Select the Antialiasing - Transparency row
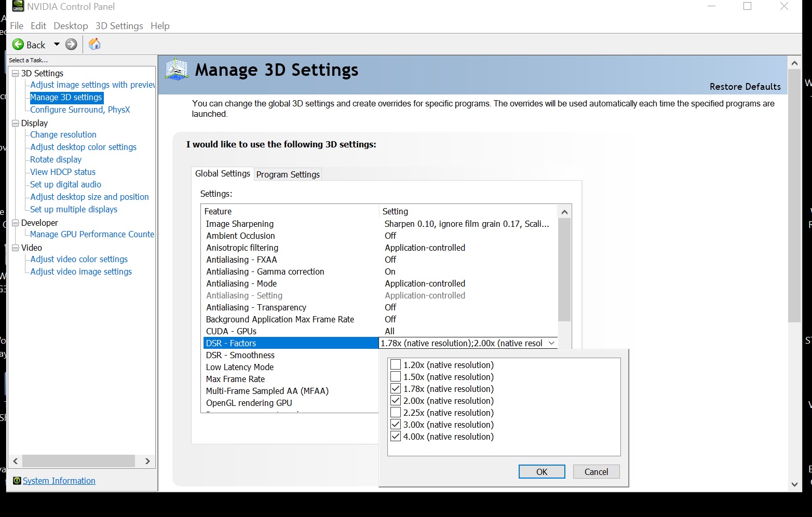 (x=381, y=307)
